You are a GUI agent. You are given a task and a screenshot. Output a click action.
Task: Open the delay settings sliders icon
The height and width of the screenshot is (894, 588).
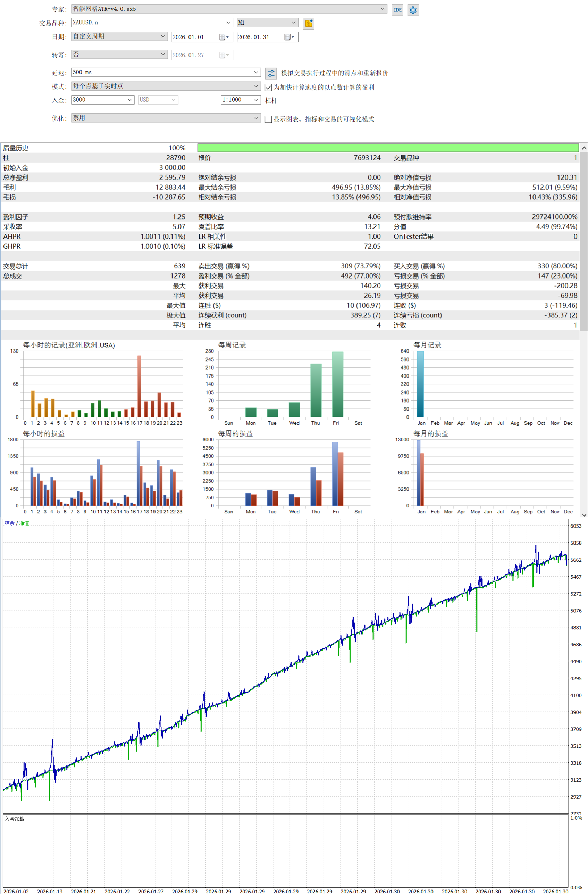pyautogui.click(x=271, y=73)
